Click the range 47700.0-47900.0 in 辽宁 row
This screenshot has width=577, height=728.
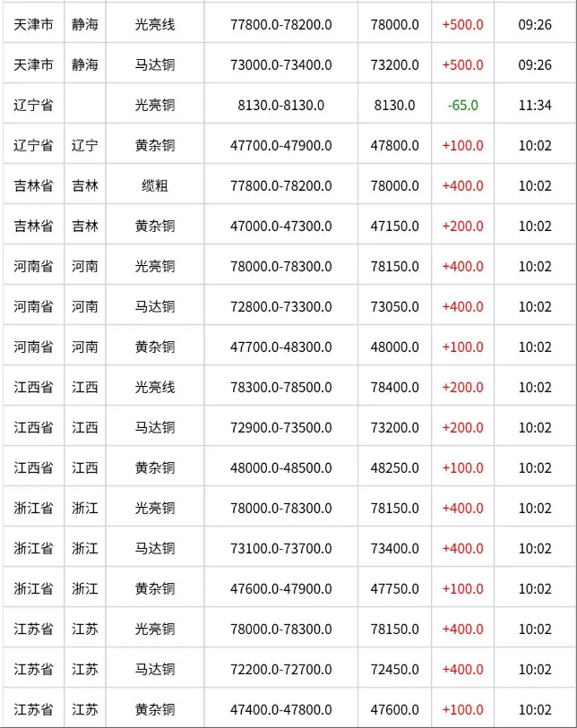(281, 145)
